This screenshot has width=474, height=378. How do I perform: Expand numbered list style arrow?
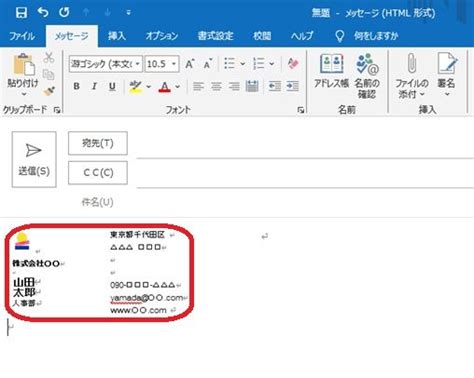(x=272, y=64)
